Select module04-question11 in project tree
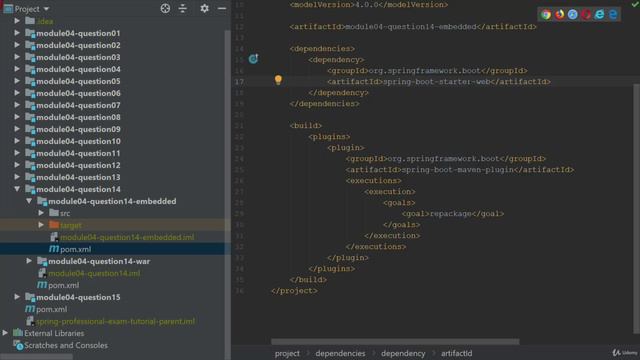Image resolution: width=640 pixels, height=360 pixels. coord(78,153)
